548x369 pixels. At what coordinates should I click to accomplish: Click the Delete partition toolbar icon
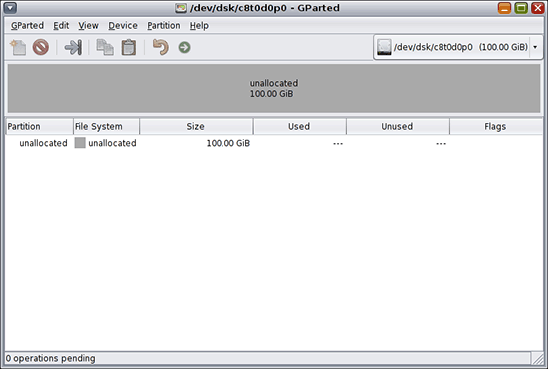point(41,47)
